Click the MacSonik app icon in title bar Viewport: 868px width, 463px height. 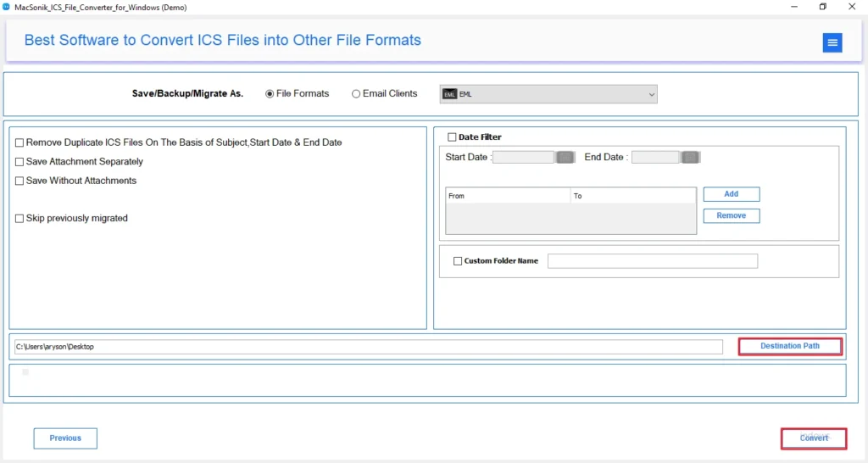point(7,7)
